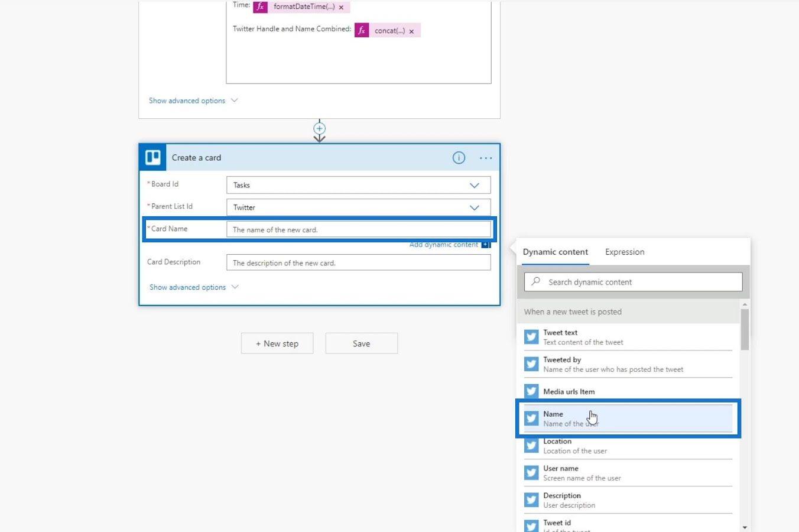Click the fx icon of formatDateTime token
Screen dimensions: 799x532
(x=260, y=7)
